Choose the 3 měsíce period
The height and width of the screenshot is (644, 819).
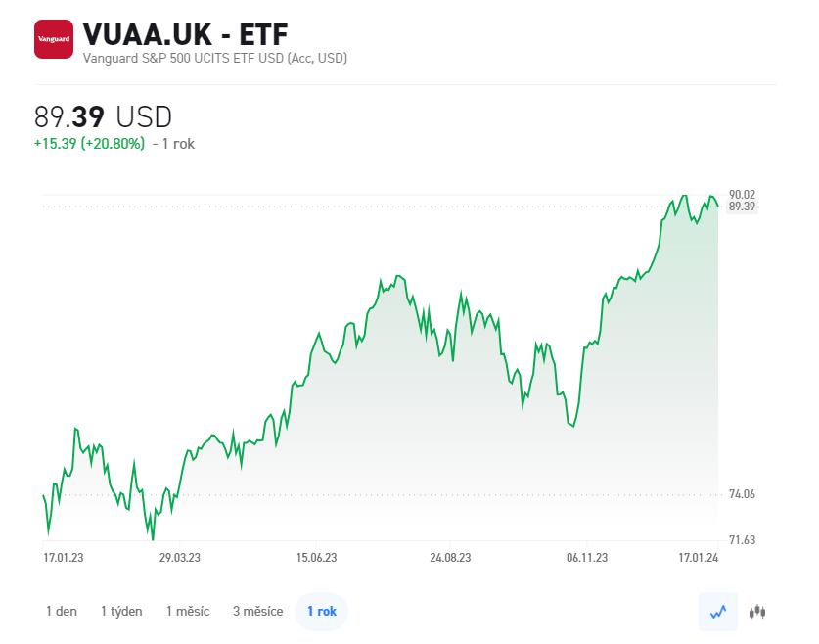click(257, 610)
